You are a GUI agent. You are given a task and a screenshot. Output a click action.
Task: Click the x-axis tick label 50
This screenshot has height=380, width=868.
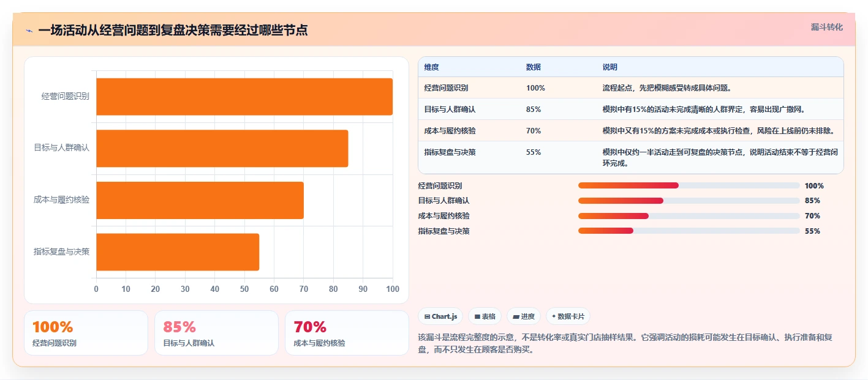(244, 289)
